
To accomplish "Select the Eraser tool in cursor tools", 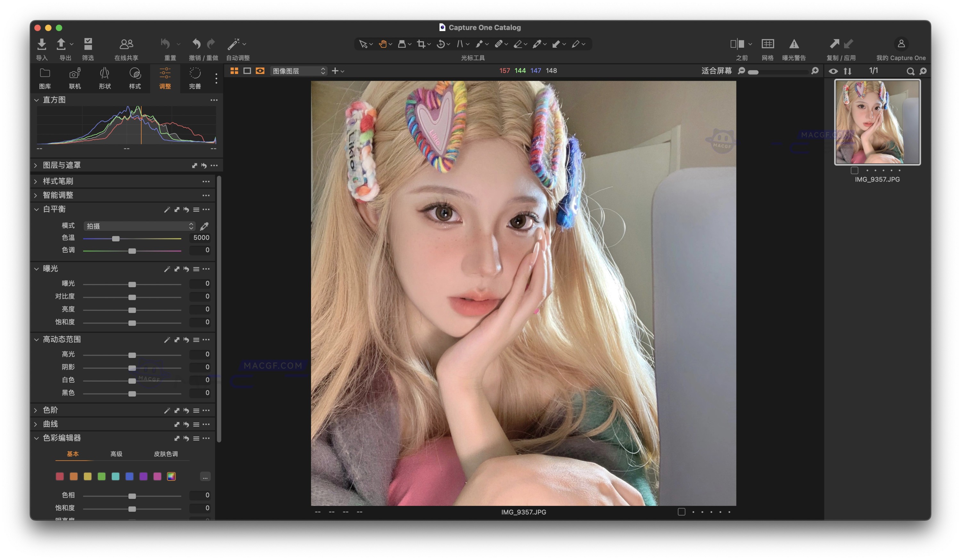I will (518, 44).
